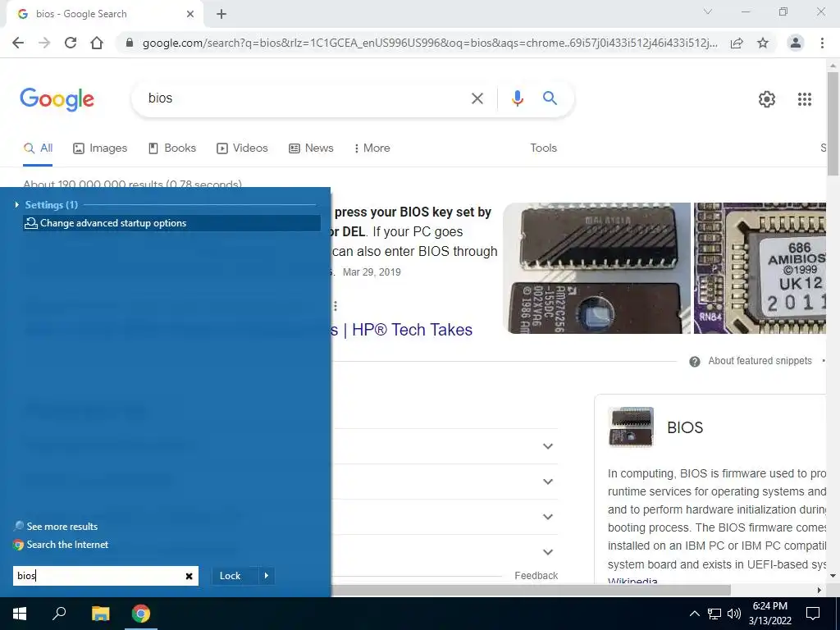Close the 'bios - Google Search' tab

pos(190,15)
